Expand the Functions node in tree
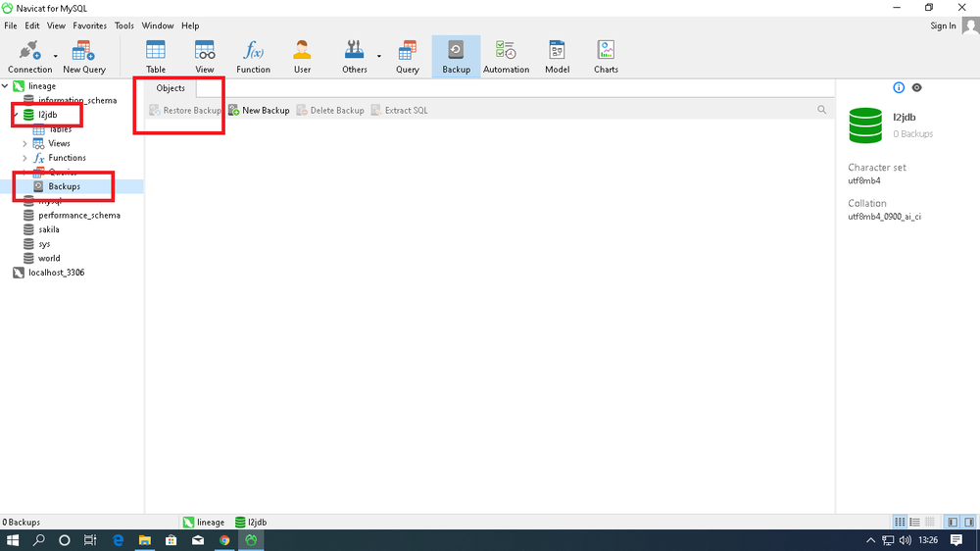Viewport: 980px width, 551px height. click(24, 158)
